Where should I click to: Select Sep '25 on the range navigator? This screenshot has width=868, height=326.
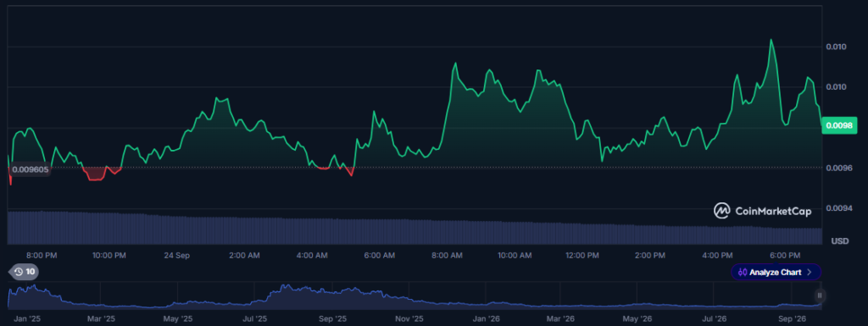point(333,319)
